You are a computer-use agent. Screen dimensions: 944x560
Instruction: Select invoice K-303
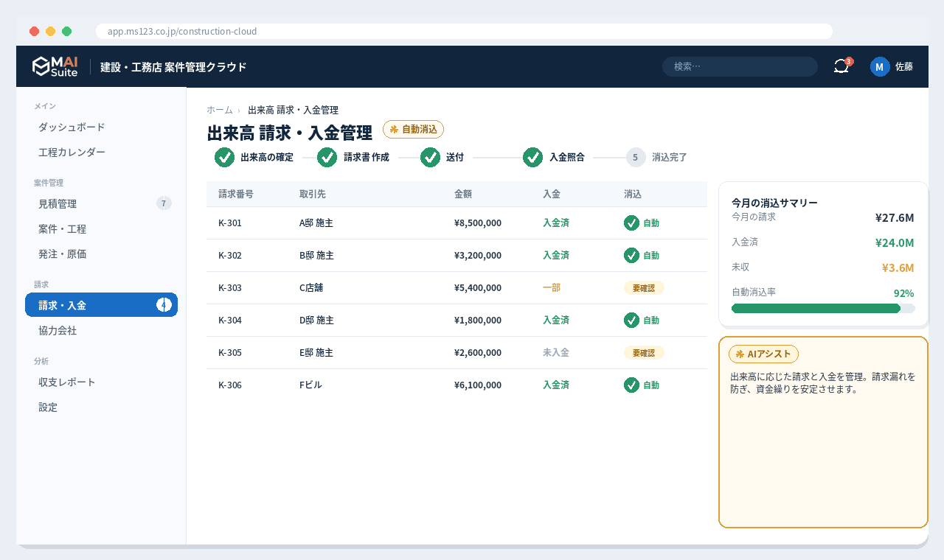(x=230, y=288)
